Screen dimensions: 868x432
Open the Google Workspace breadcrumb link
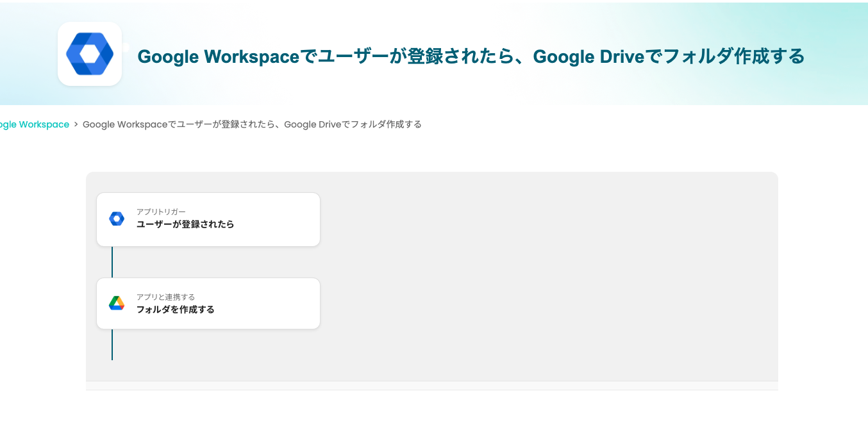point(33,124)
